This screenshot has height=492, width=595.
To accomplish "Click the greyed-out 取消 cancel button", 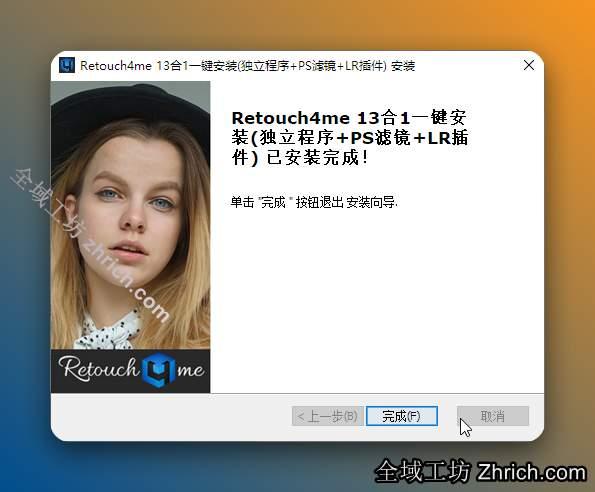I will (x=493, y=416).
